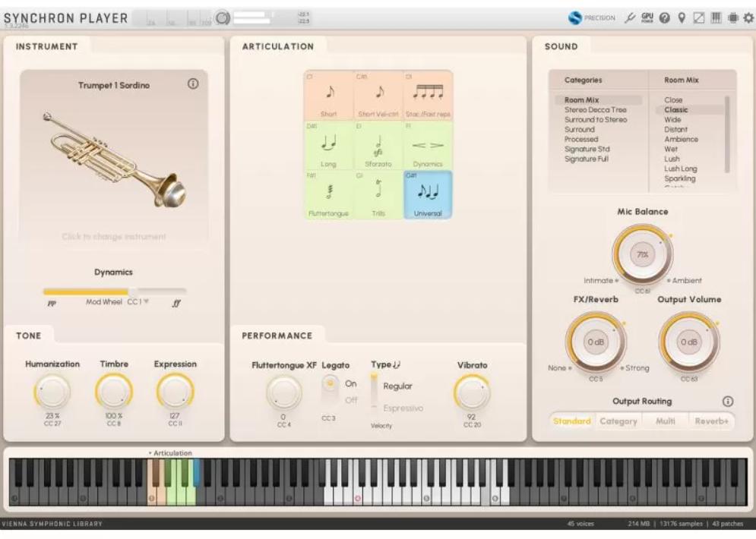Click the Room Mix preset list scrollbar

pos(727,134)
